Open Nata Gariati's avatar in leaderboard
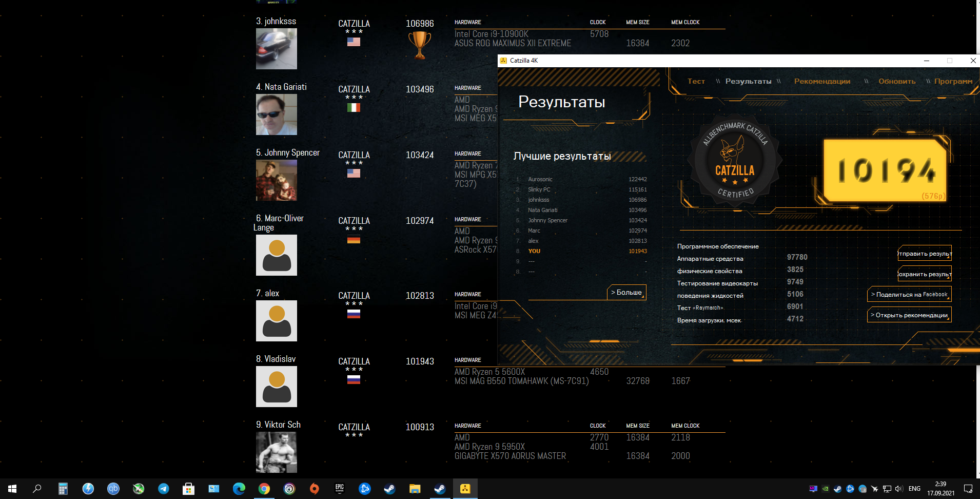The image size is (980, 499). 277,114
